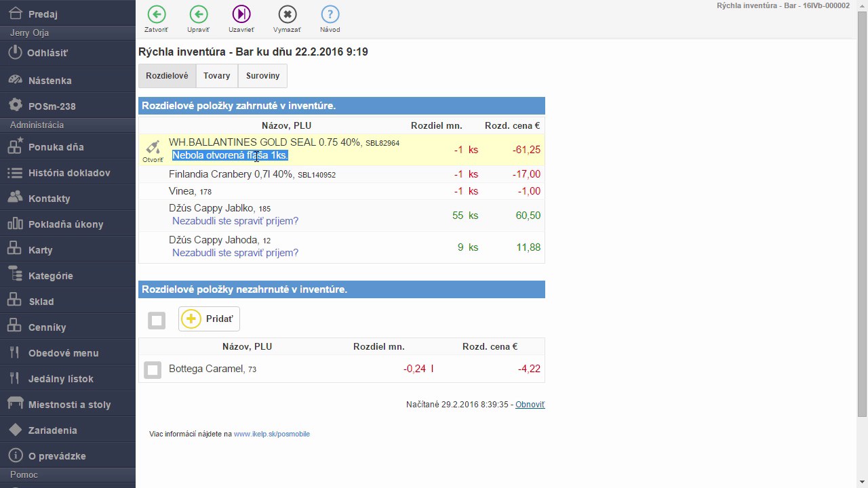
Task: Switch to the Suroviny tab
Action: (263, 76)
